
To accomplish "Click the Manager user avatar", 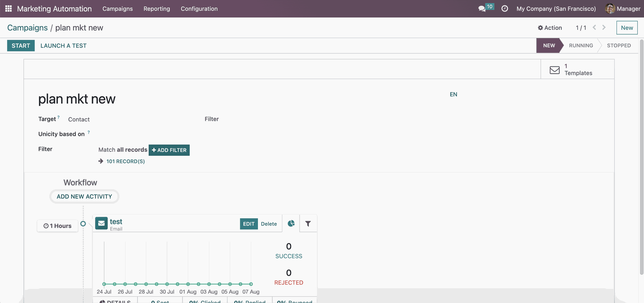I will click(609, 9).
